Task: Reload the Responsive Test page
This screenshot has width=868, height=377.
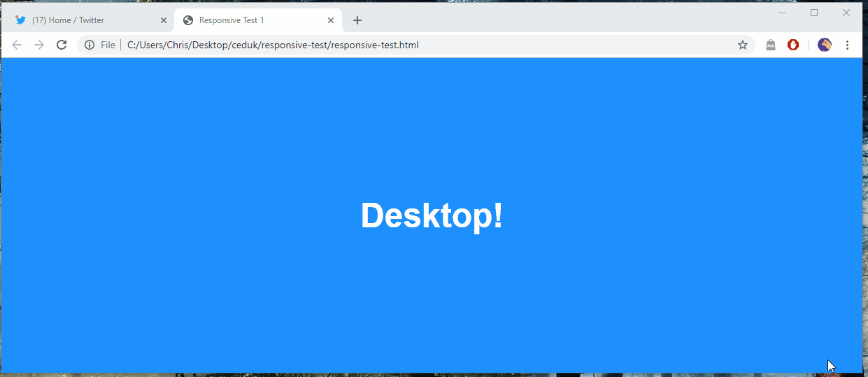Action: 62,45
